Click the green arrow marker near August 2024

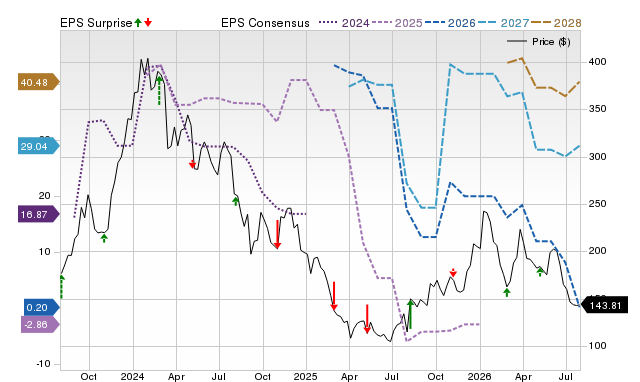coord(236,201)
